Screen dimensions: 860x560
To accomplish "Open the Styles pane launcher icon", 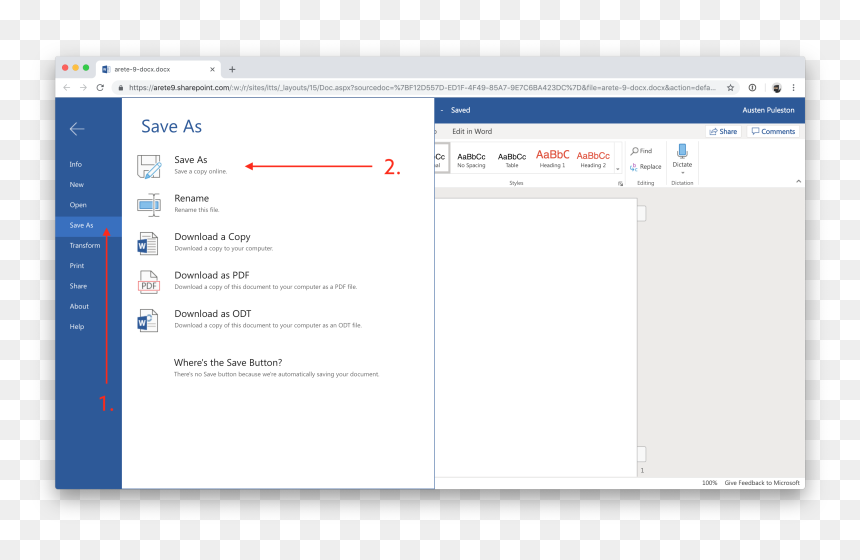I will 620,183.
